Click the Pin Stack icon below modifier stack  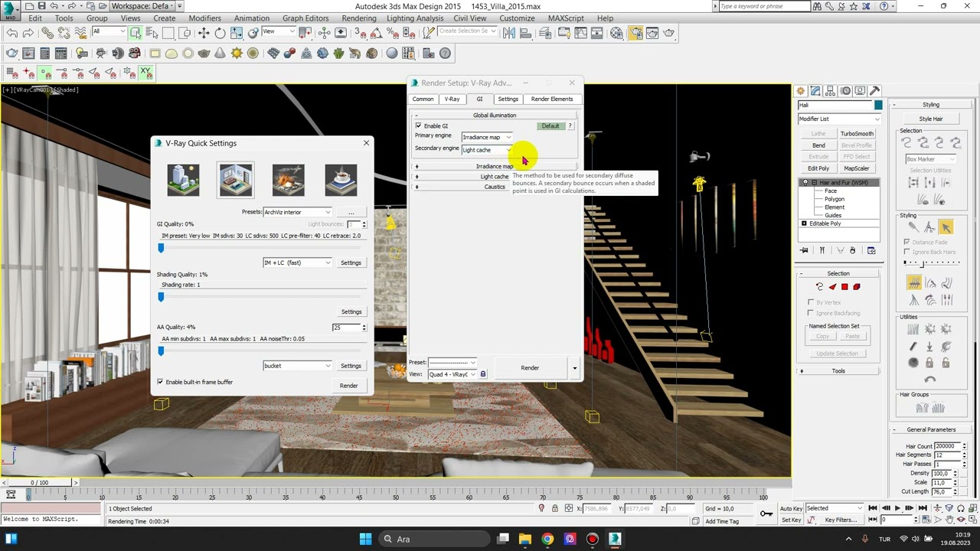tap(804, 250)
